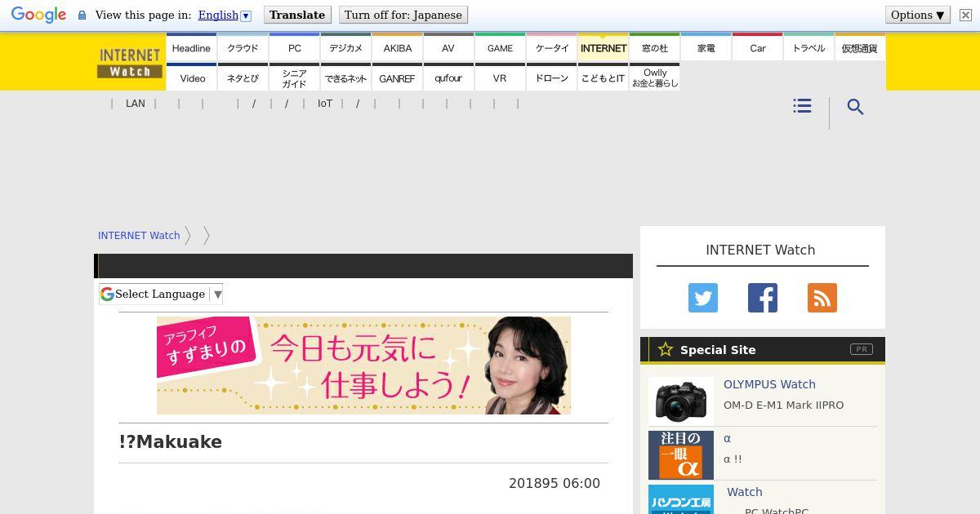
Task: Open the すずまりの banner ad
Action: click(x=363, y=366)
